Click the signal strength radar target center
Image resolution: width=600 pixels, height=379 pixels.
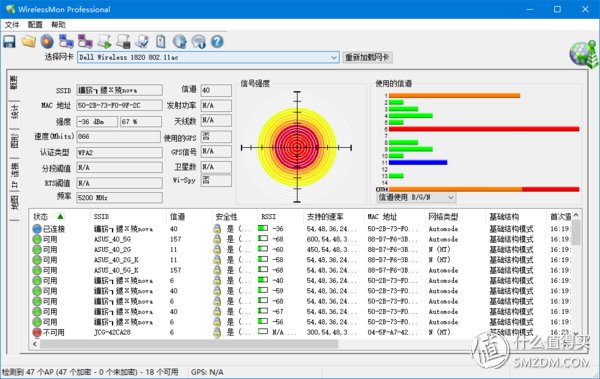click(297, 147)
